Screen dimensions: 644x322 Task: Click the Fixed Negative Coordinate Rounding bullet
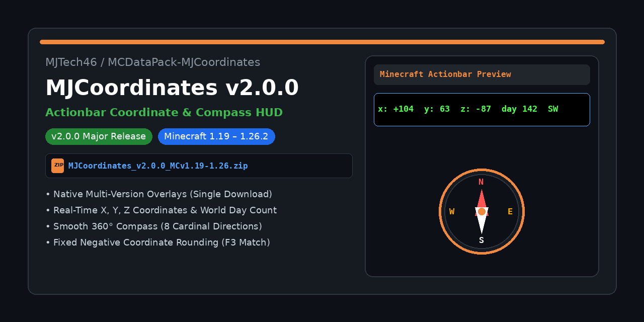[158, 243]
